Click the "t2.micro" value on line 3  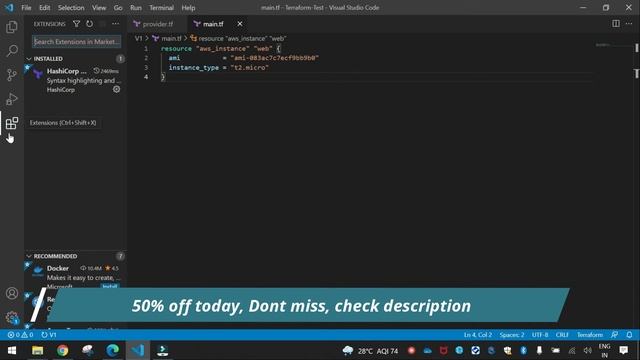click(250, 68)
